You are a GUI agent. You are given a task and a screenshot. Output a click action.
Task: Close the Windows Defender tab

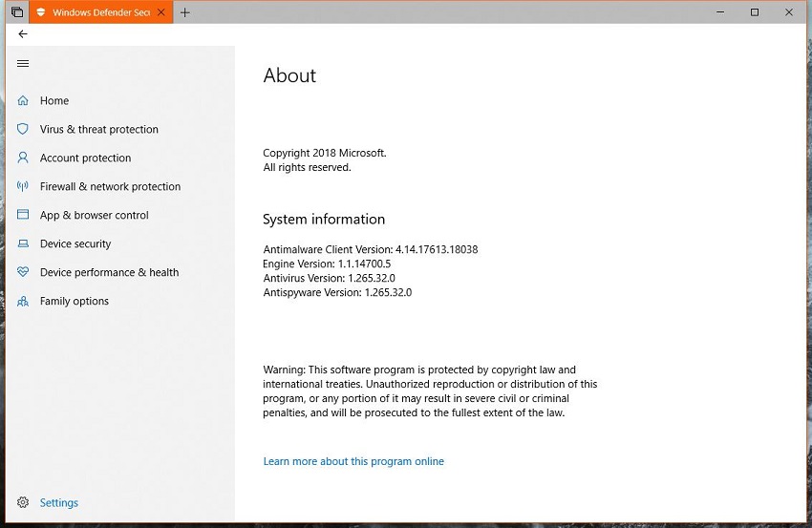(x=162, y=12)
